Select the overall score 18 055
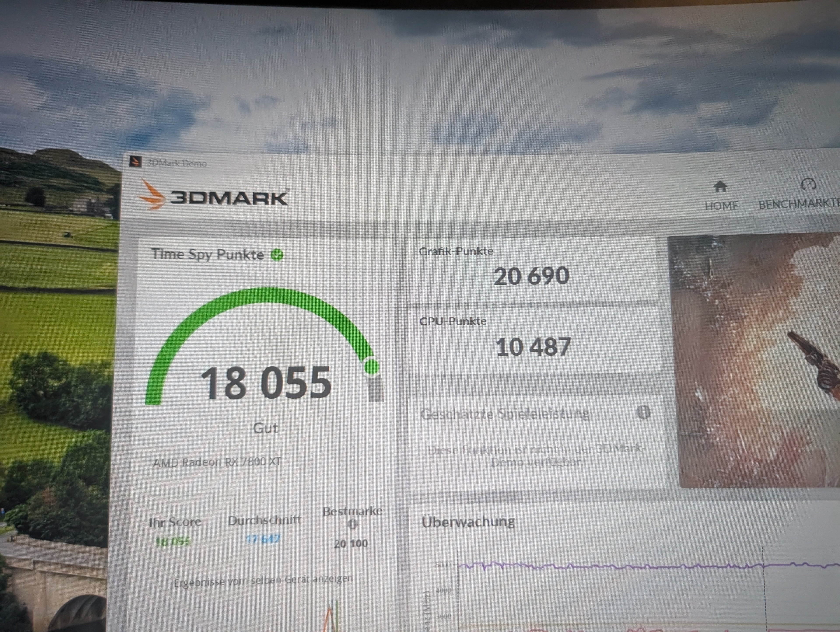Viewport: 840px width, 632px height. 266,383
